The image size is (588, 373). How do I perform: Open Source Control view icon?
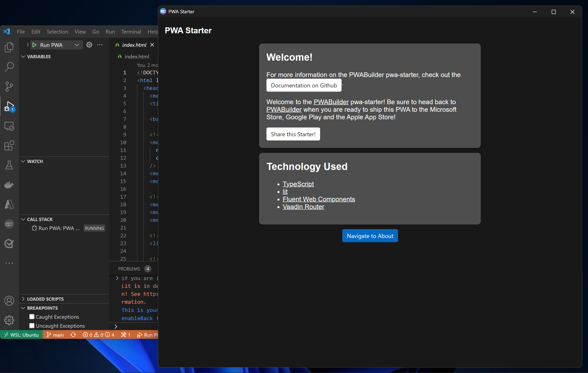(x=9, y=86)
